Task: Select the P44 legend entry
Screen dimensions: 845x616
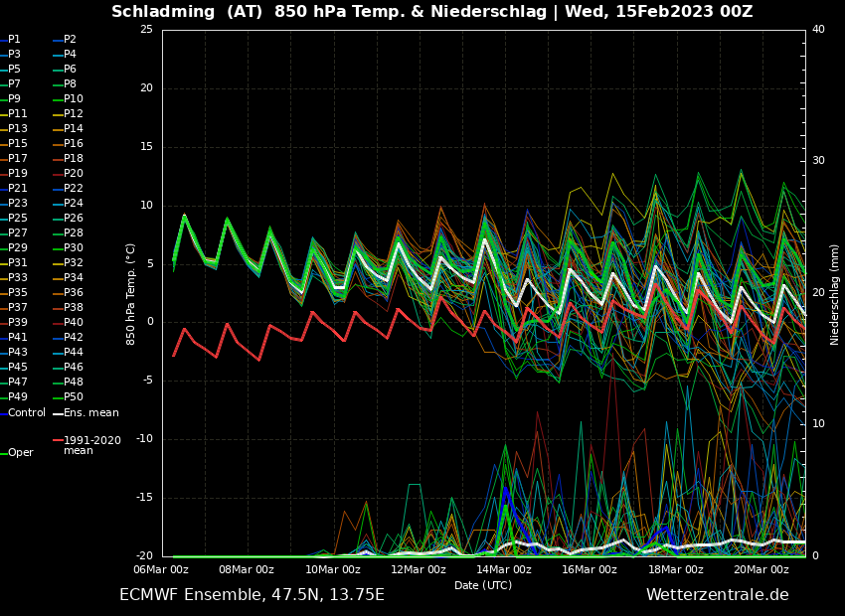Action: click(x=74, y=353)
